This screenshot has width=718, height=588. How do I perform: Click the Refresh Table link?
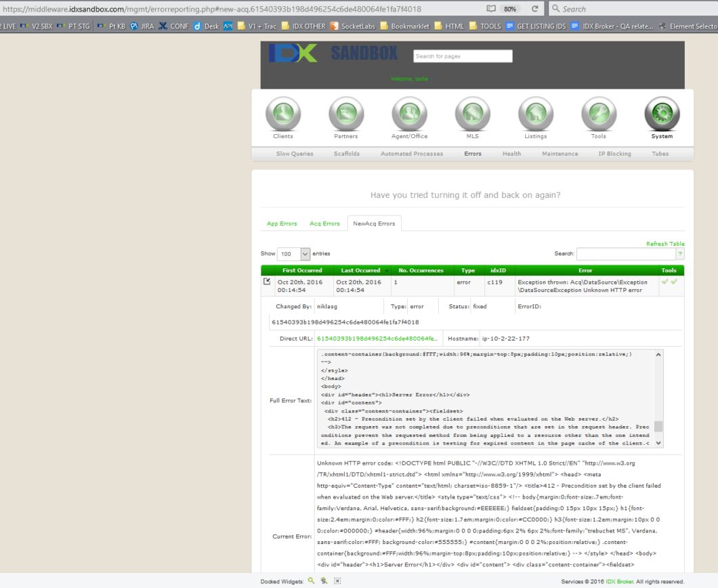[665, 244]
